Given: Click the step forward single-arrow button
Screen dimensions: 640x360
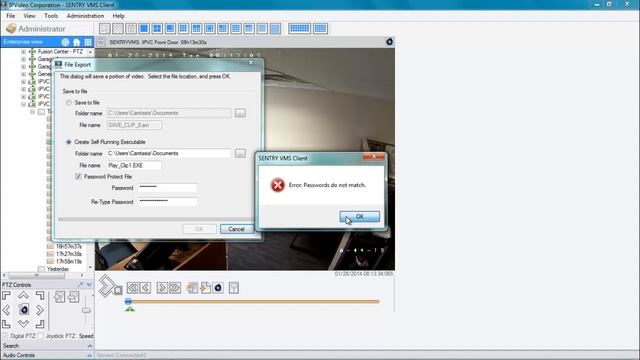Looking at the screenshot, I should tap(162, 288).
